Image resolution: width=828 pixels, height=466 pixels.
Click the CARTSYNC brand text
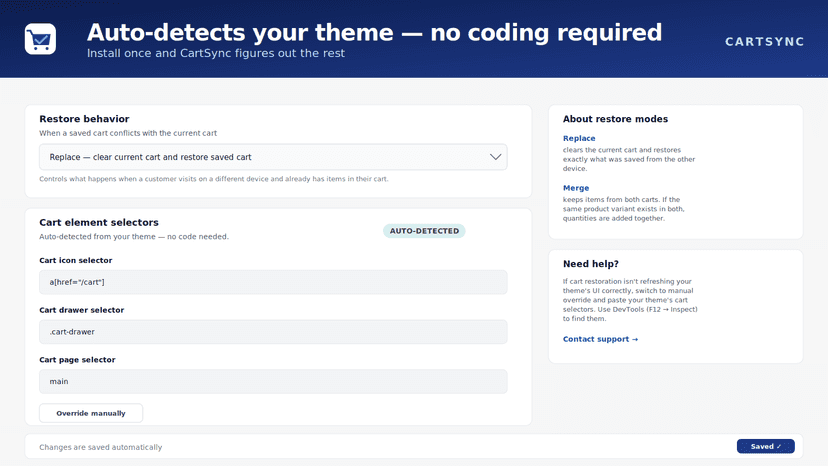pos(765,42)
